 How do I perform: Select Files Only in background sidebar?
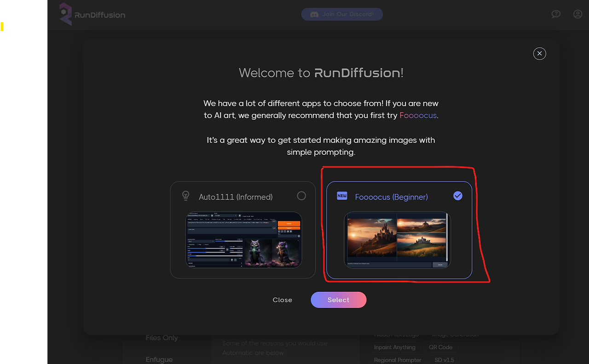pyautogui.click(x=162, y=338)
